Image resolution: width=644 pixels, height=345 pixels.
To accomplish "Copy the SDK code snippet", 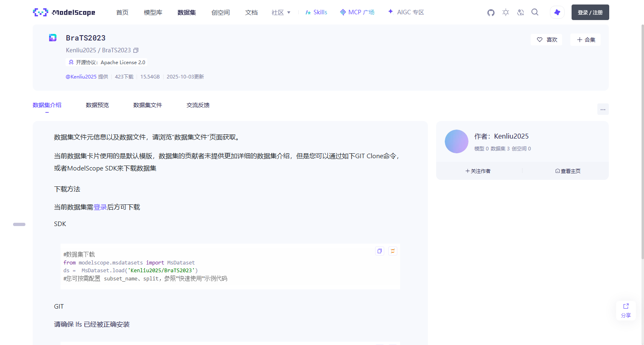I will point(380,251).
